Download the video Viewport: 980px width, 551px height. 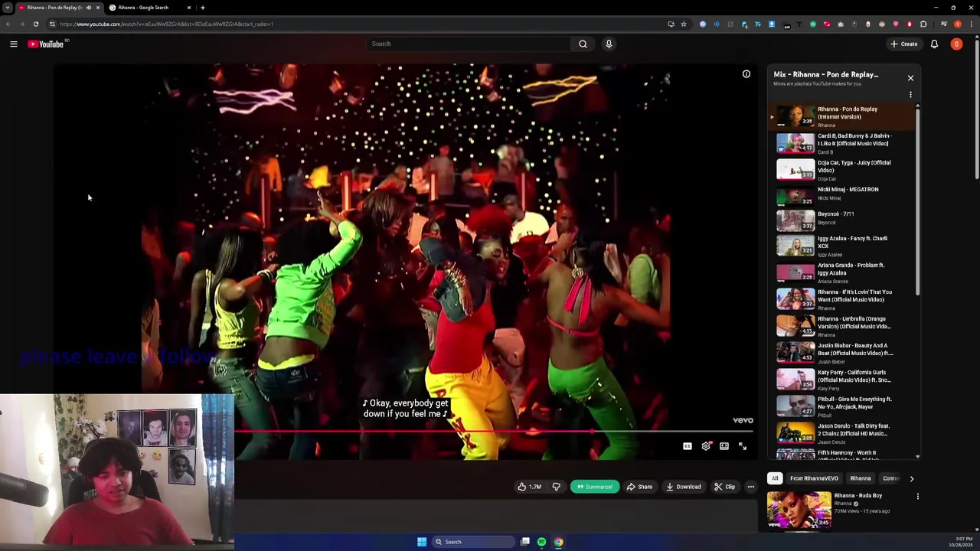pyautogui.click(x=684, y=487)
